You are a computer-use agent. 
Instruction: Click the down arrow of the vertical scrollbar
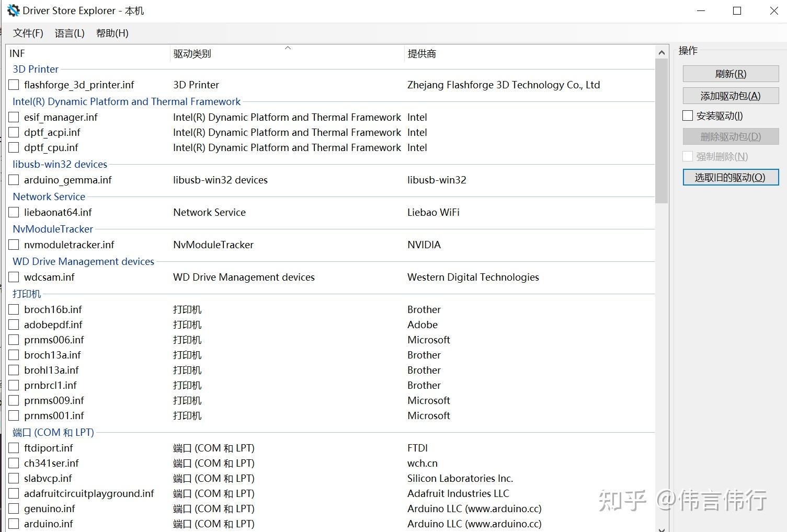pyautogui.click(x=661, y=527)
